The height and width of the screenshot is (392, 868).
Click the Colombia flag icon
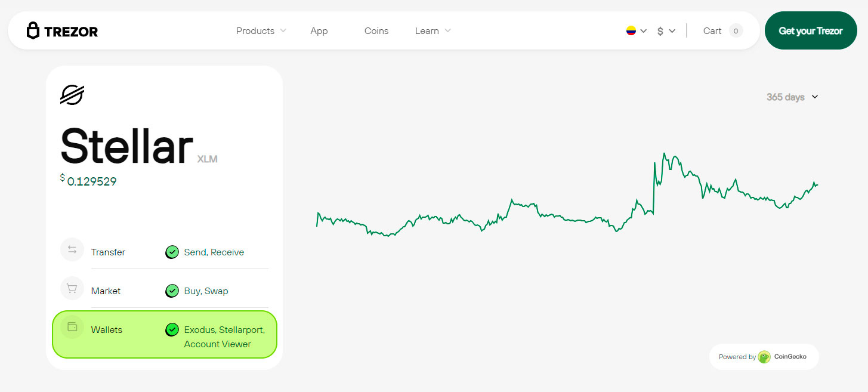[631, 30]
